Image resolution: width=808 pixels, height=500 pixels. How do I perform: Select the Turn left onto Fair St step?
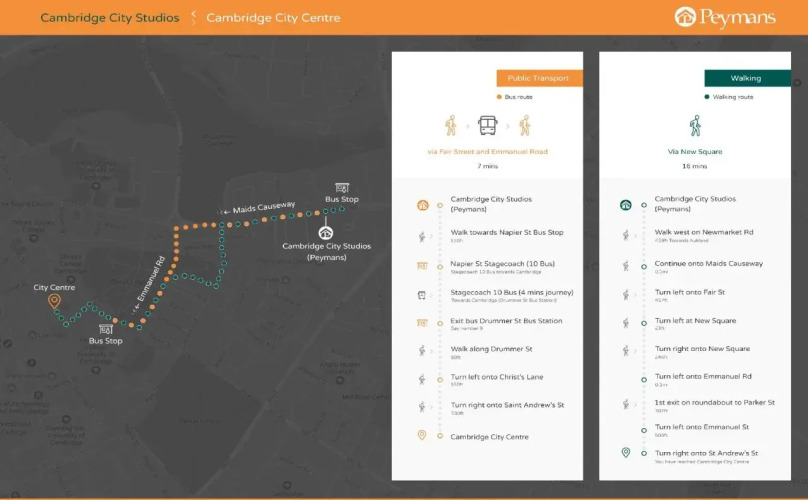[690, 292]
